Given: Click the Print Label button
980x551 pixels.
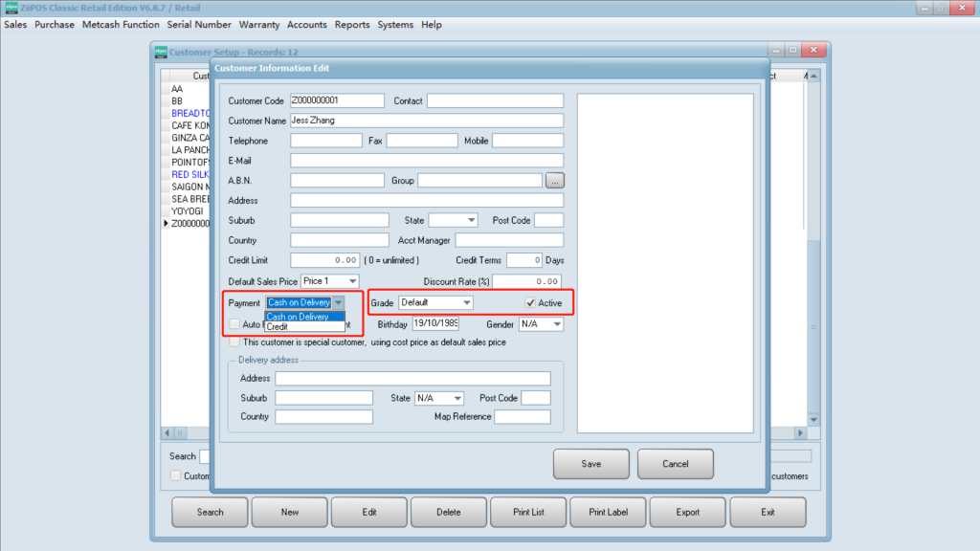Looking at the screenshot, I should 609,512.
